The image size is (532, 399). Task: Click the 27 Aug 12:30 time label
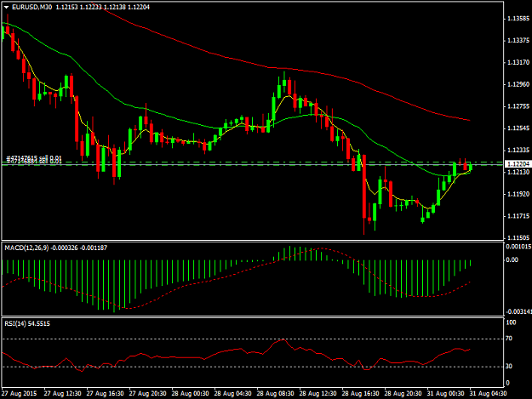click(x=62, y=394)
